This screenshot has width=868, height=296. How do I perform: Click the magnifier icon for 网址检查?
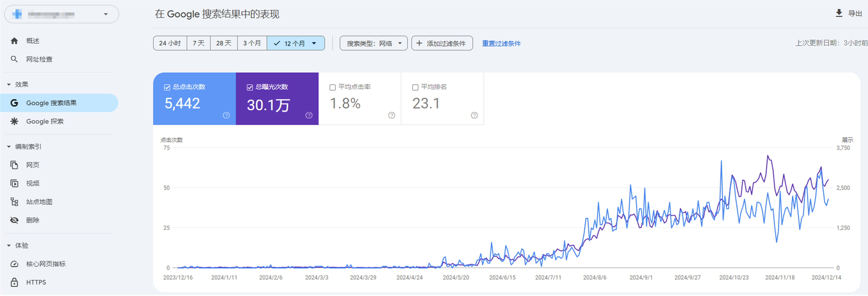tap(14, 59)
